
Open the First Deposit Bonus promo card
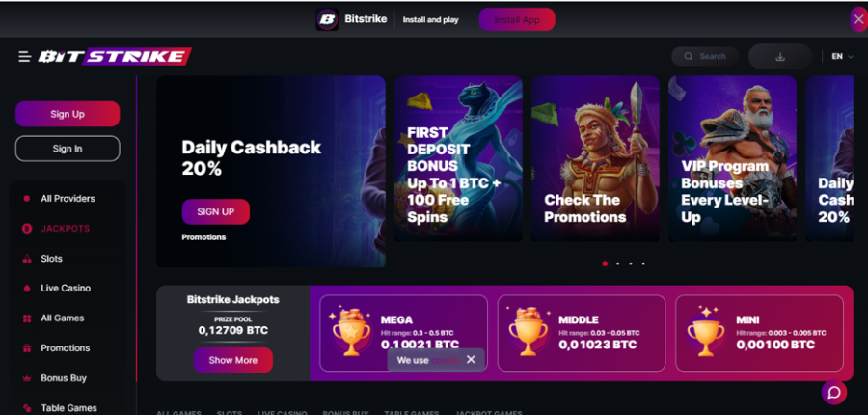(458, 158)
